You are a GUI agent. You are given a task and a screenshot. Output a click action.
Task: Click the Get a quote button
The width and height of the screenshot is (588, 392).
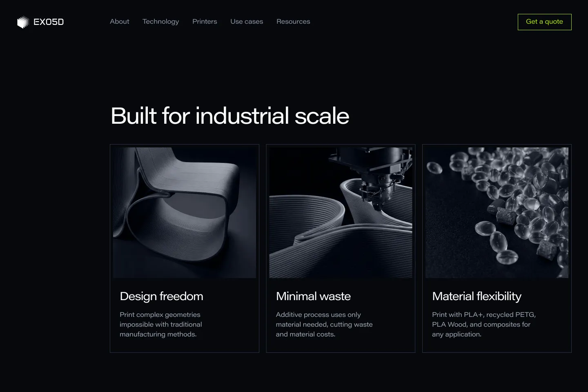tap(544, 22)
